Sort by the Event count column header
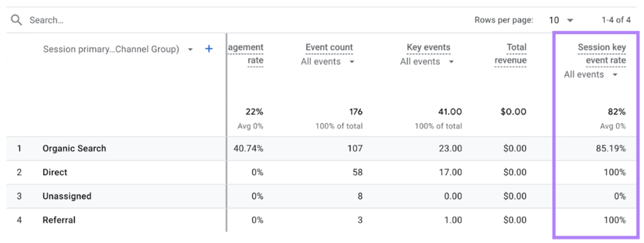Screen dimensions: 644x243 point(329,47)
